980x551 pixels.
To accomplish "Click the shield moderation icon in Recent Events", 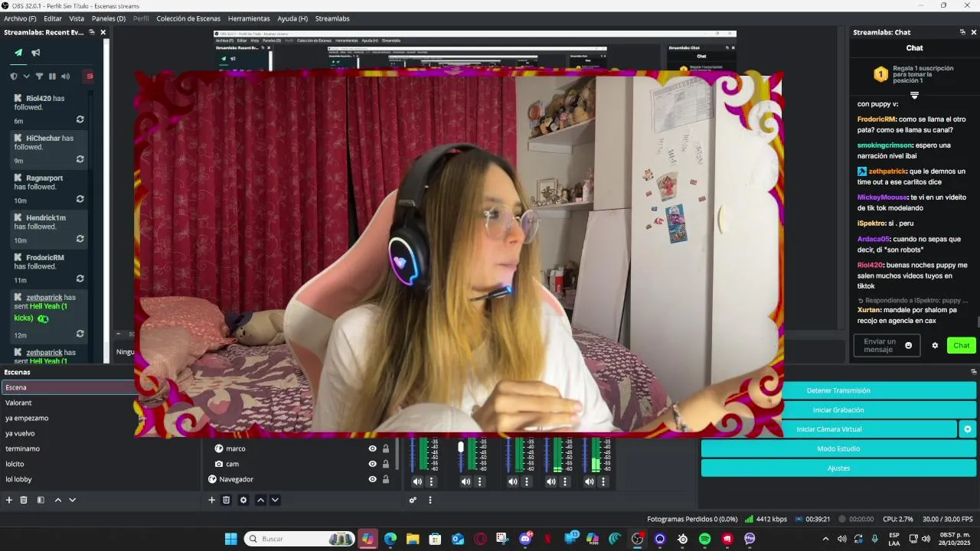I will point(14,77).
